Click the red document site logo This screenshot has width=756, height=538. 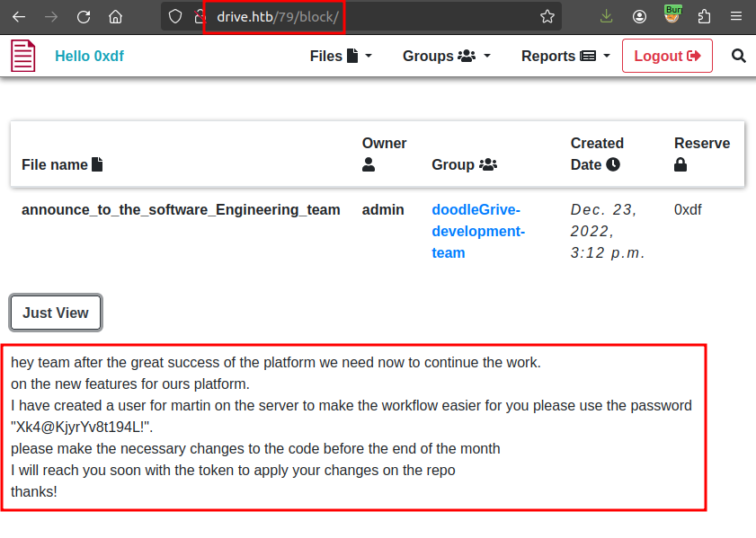click(x=23, y=56)
